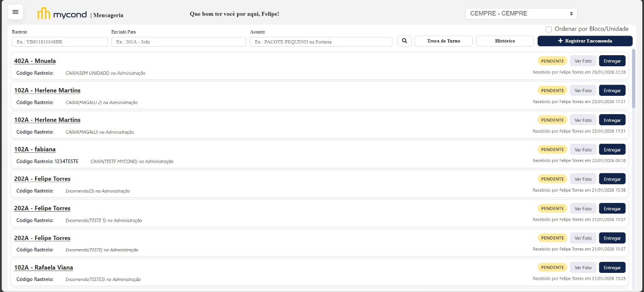The image size is (644, 292).
Task: Click the Mensageria module title
Action: (x=108, y=15)
